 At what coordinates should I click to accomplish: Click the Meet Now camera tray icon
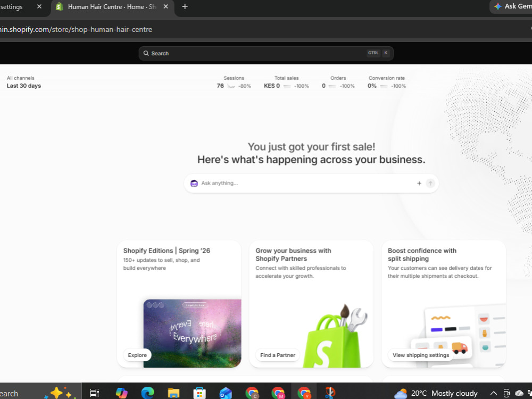(x=506, y=393)
